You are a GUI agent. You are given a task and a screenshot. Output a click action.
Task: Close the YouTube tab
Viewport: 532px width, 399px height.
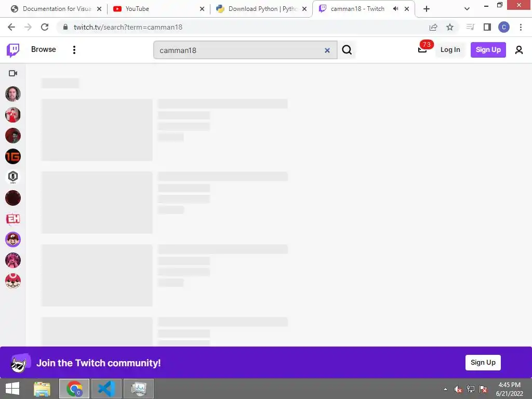coord(202,9)
